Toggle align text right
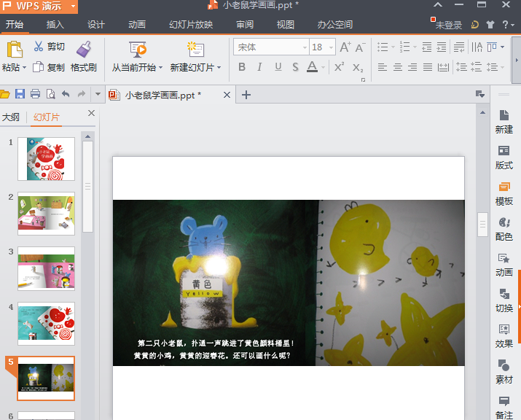521x420 pixels. (412, 67)
